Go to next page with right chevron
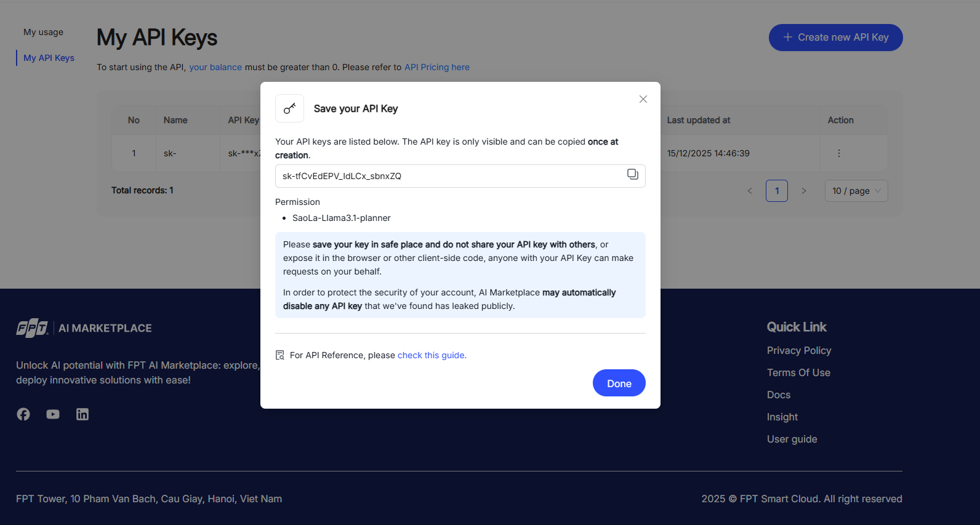Screen dimensions: 980x525 coord(803,191)
